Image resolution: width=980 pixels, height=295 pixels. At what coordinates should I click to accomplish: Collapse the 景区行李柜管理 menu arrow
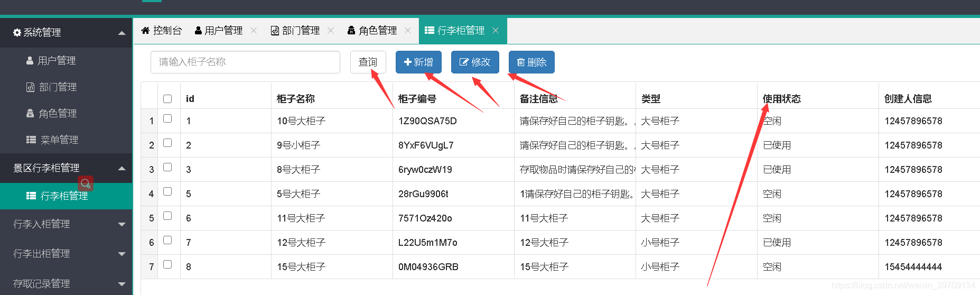[x=122, y=168]
